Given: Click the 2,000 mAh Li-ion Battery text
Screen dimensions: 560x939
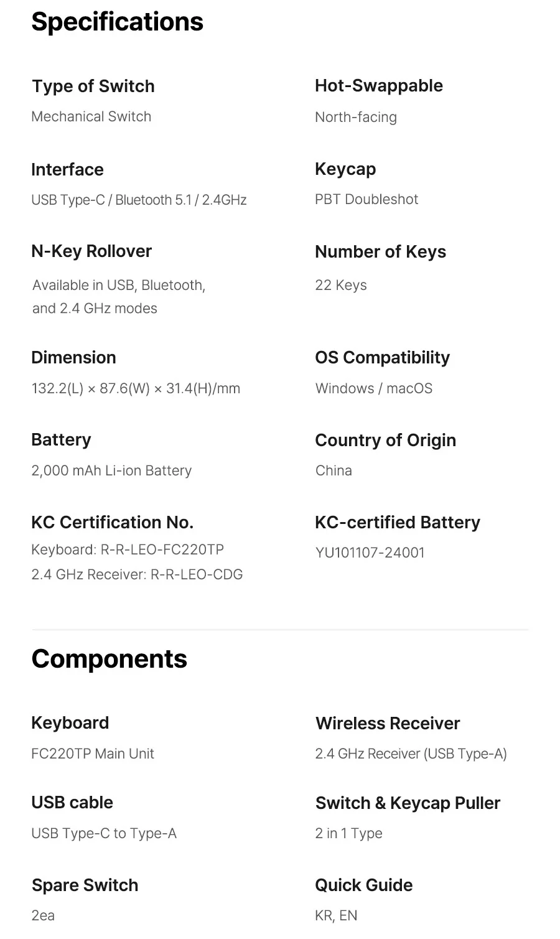Looking at the screenshot, I should (x=111, y=470).
